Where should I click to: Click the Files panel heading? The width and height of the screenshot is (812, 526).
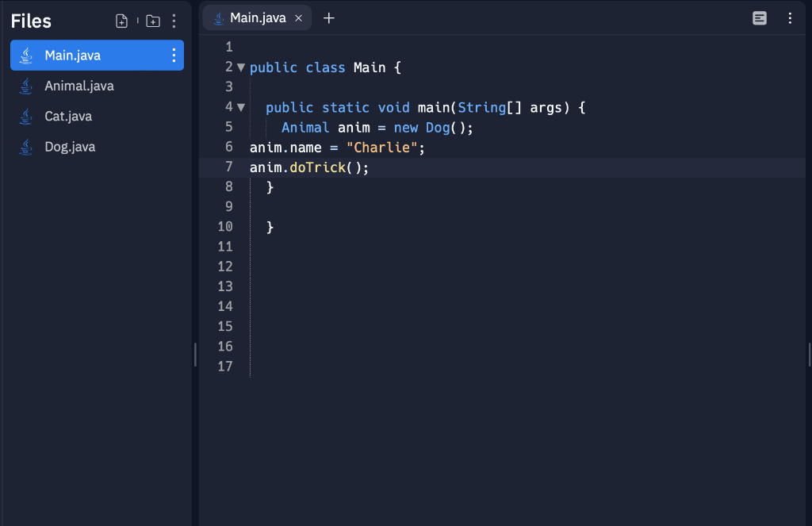click(x=31, y=21)
